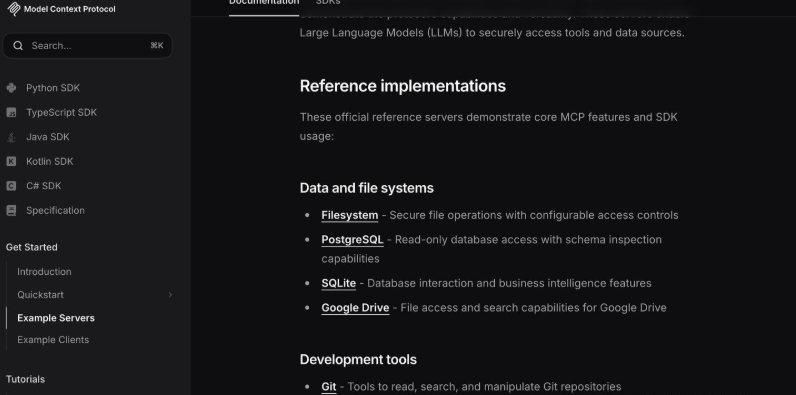The height and width of the screenshot is (395, 796).
Task: Click the C# SDK icon
Action: click(11, 186)
